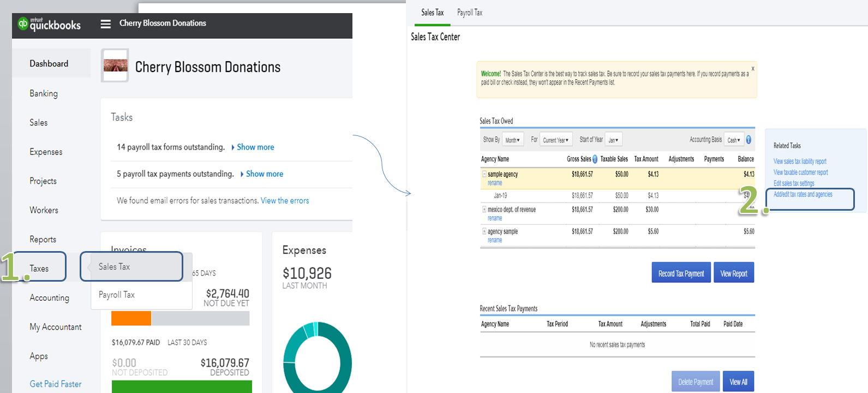Click the View the errors link

[285, 201]
